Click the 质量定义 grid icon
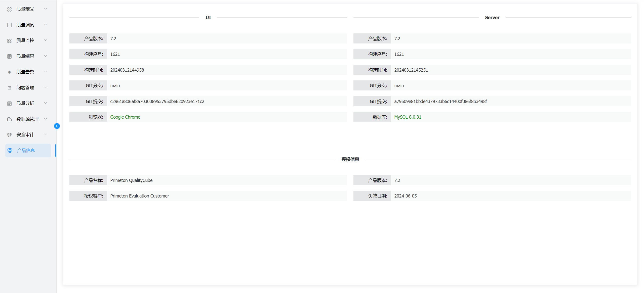The width and height of the screenshot is (644, 293). click(x=10, y=9)
